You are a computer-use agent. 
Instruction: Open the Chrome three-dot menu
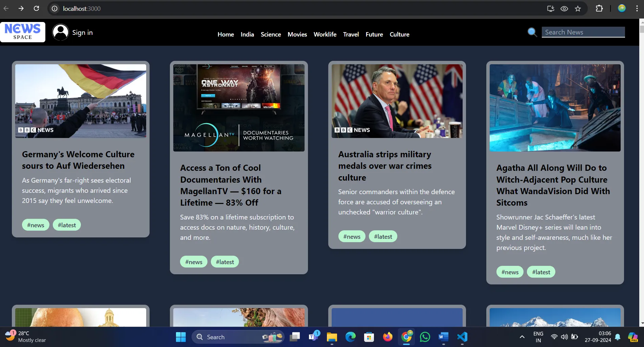coord(637,8)
